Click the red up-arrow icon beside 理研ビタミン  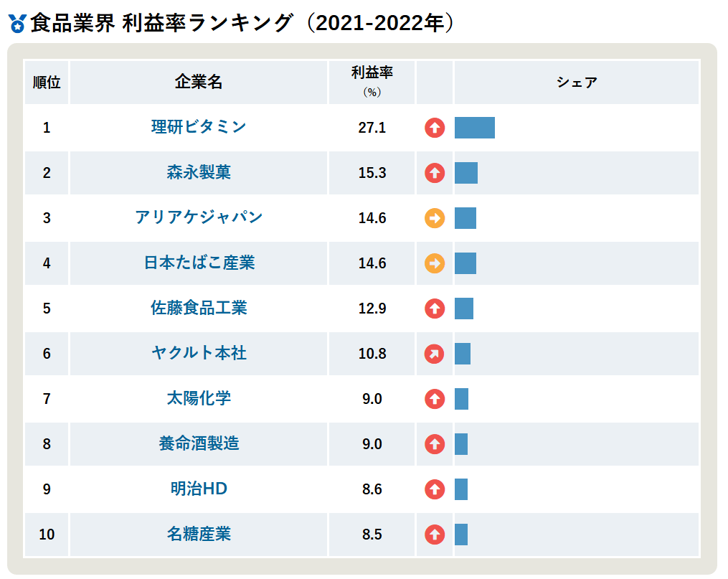click(x=435, y=128)
